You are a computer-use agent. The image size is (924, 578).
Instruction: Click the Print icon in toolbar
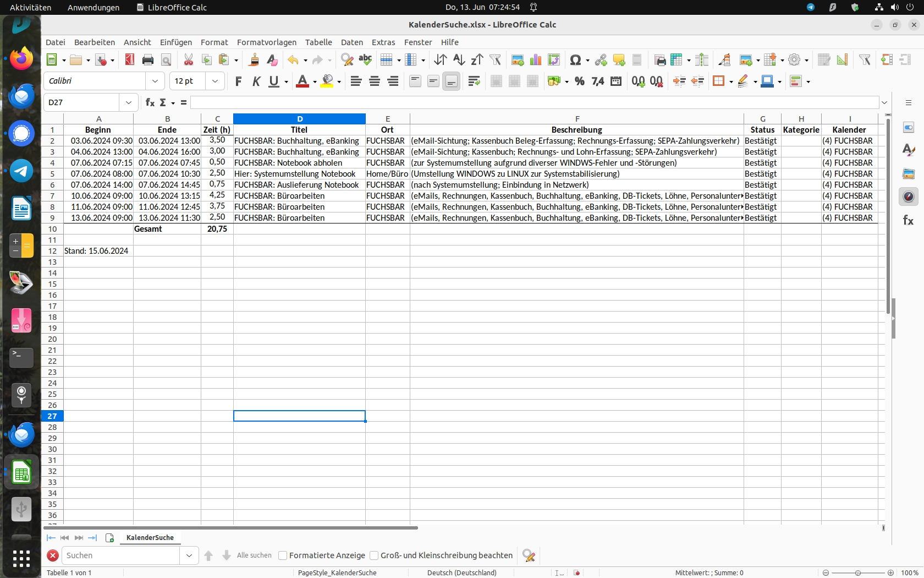click(x=147, y=60)
